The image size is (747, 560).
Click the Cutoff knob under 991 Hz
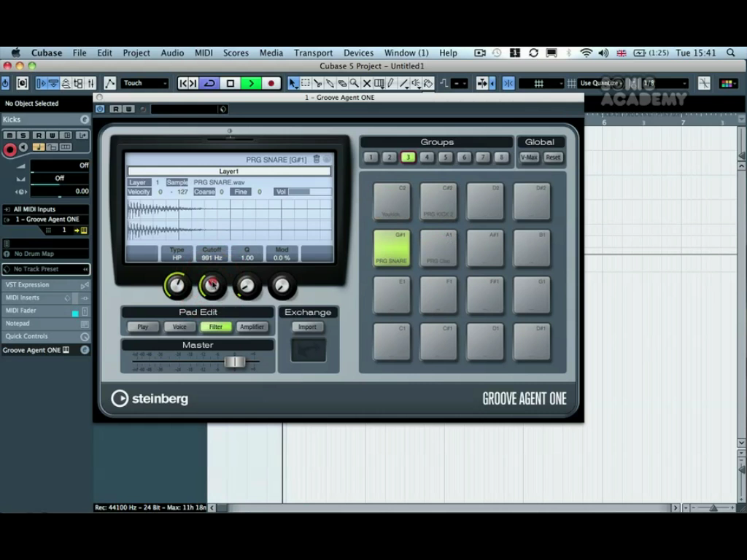click(212, 286)
